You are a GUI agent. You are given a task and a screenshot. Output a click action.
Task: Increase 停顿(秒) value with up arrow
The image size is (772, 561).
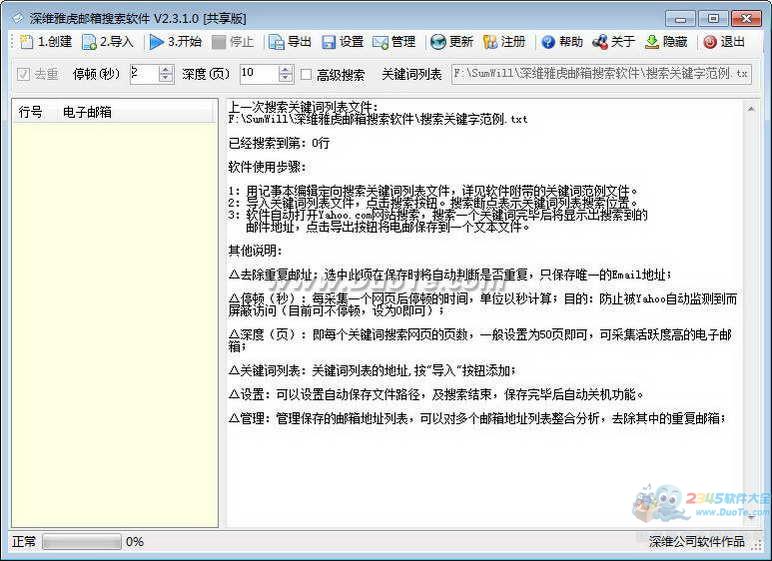166,70
